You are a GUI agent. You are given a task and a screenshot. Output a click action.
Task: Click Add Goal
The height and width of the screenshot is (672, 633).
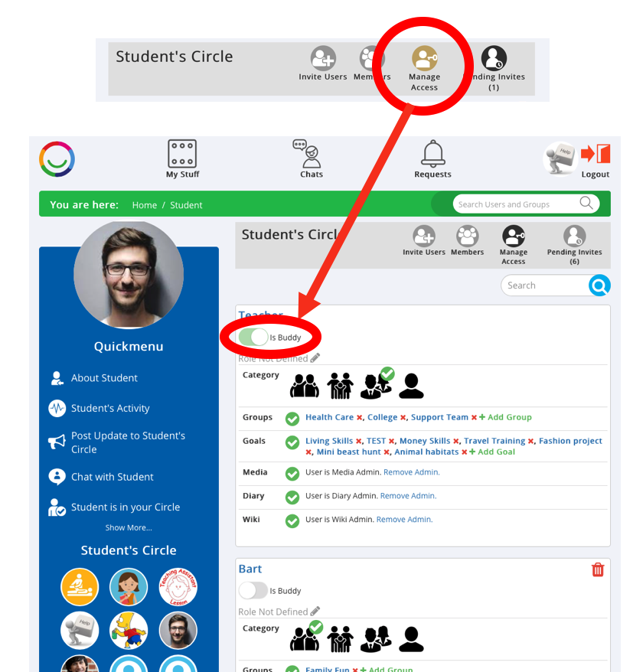tap(492, 452)
